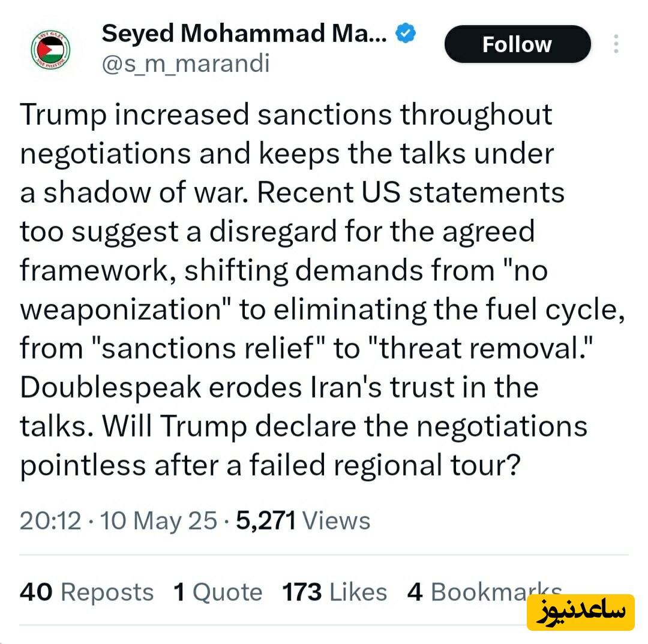648x644 pixels.
Task: Click the blue verified checkmark badge
Action: (x=407, y=34)
